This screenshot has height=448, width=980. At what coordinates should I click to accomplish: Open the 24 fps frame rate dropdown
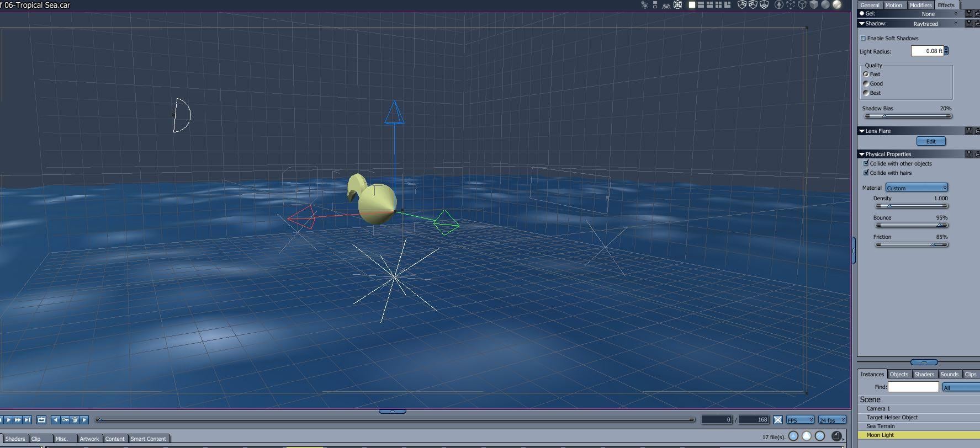click(832, 420)
